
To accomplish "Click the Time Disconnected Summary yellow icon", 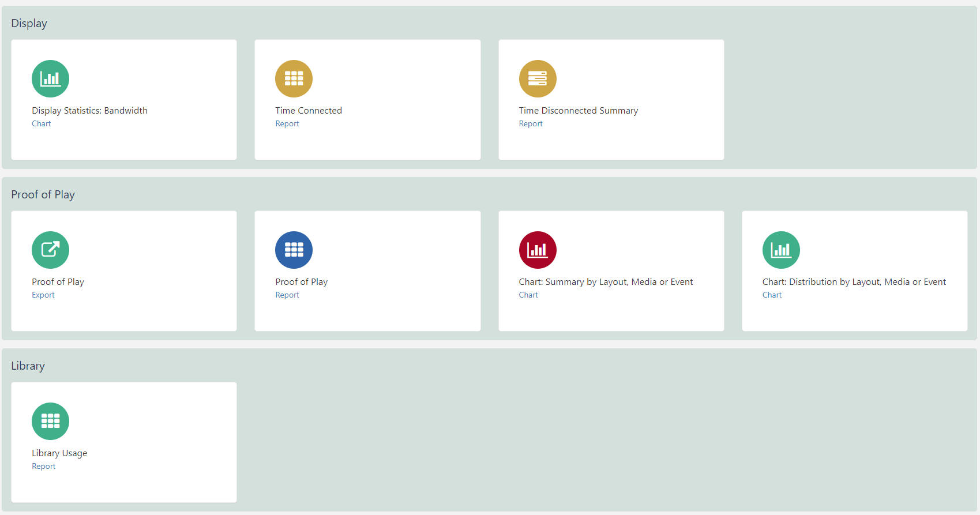I will click(538, 79).
